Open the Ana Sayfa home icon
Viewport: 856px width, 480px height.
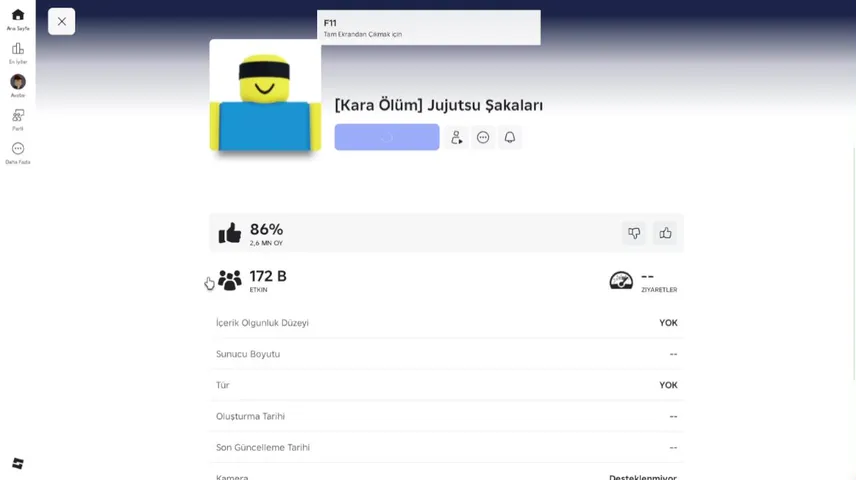[17, 15]
